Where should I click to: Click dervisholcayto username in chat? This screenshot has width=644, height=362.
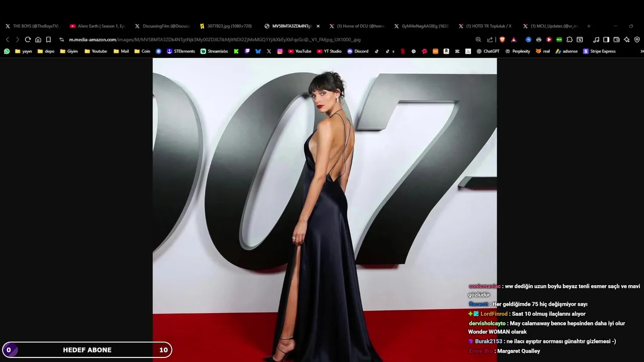[x=487, y=324]
